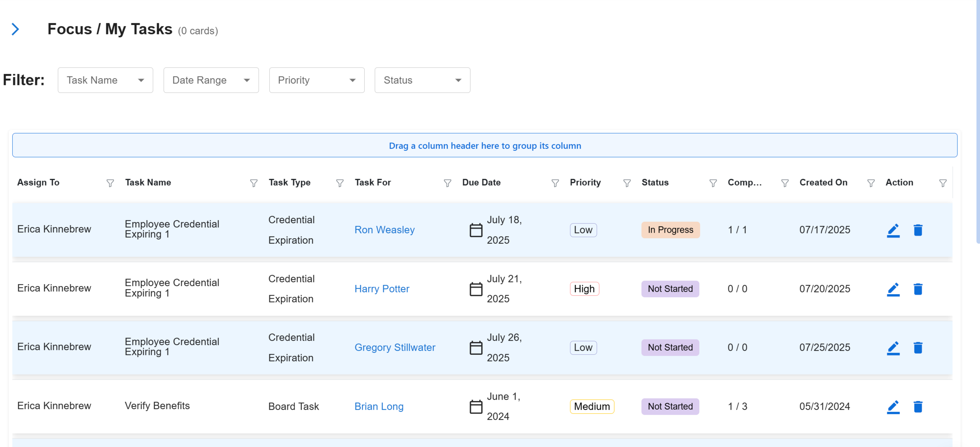Open the Priority filter dropdown
The image size is (980, 447).
click(317, 80)
